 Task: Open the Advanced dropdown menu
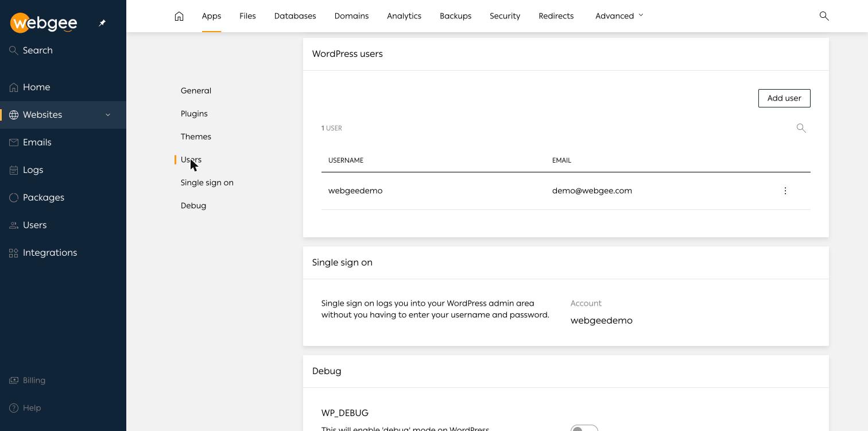[619, 16]
